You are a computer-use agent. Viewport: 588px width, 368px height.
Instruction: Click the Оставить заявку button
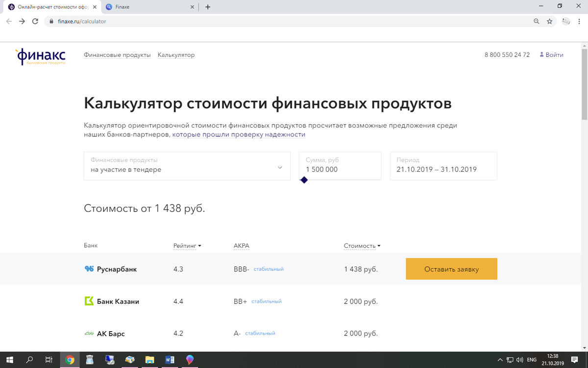[x=451, y=269]
